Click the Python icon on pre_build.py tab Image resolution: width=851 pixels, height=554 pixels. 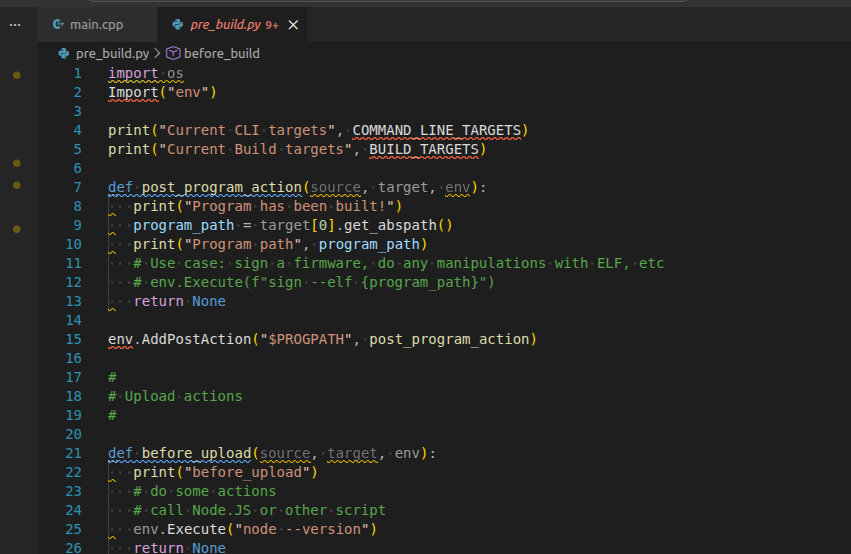click(178, 25)
